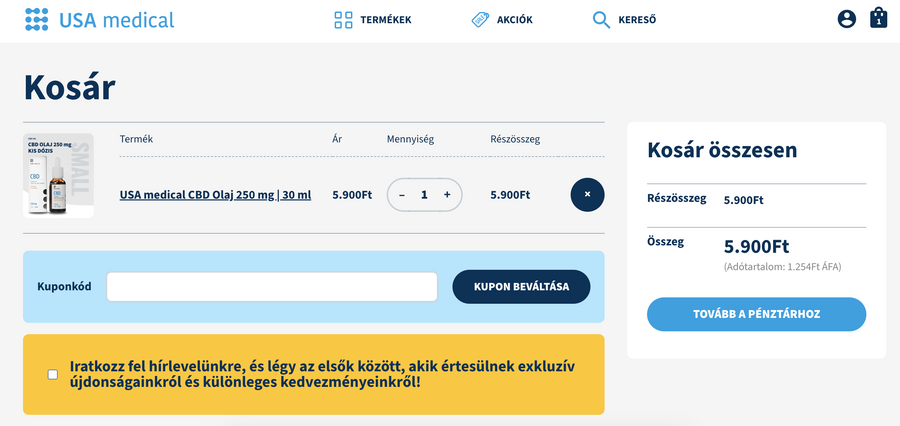Image resolution: width=900 pixels, height=426 pixels.
Task: Open the user account profile icon
Action: [x=847, y=19]
